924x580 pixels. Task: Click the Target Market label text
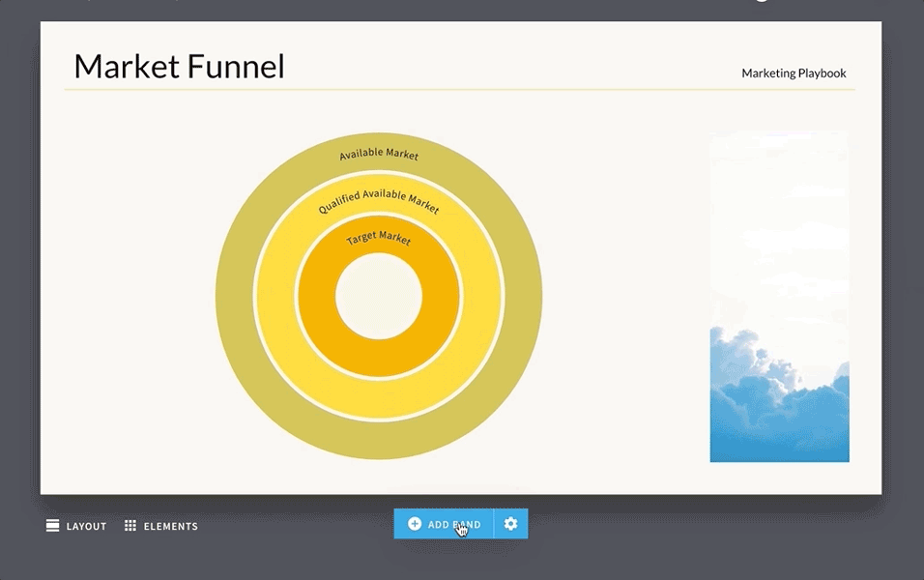[379, 238]
